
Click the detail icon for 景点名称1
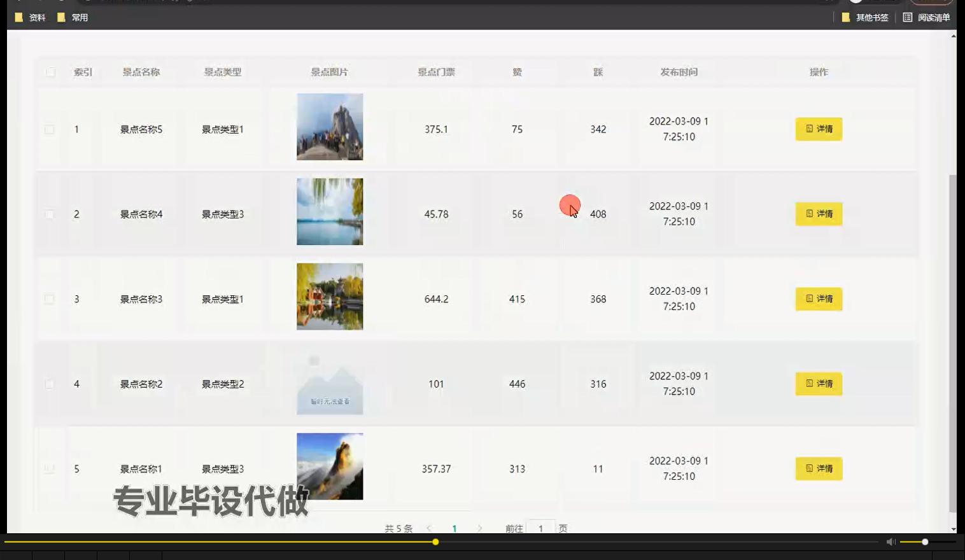809,469
